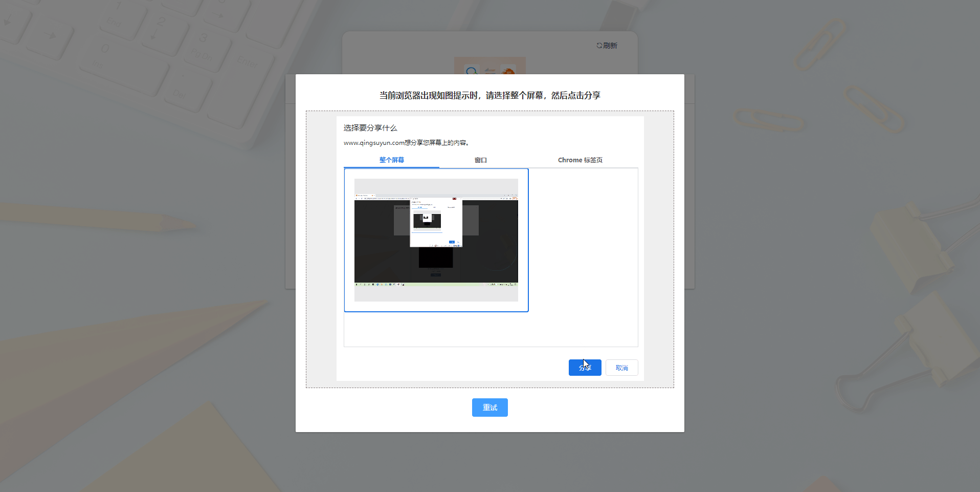Click the blue 分享 share button

(585, 368)
